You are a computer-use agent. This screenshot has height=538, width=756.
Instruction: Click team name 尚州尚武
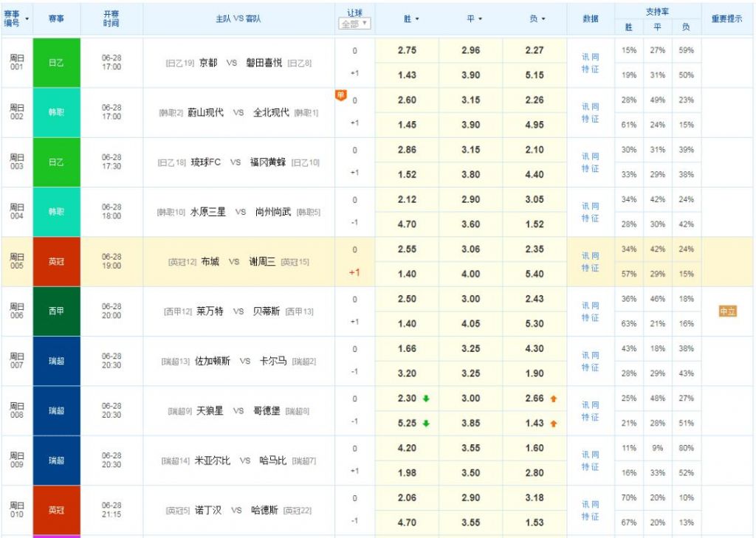pos(273,212)
